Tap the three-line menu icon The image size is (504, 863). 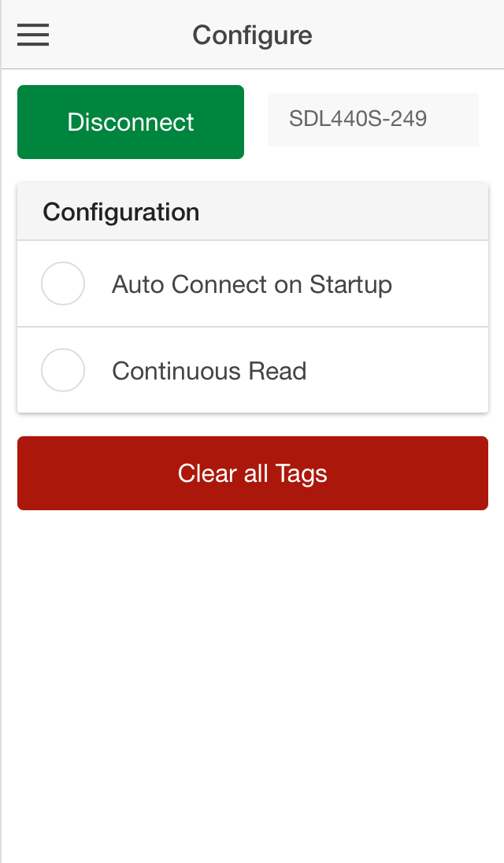[x=33, y=35]
